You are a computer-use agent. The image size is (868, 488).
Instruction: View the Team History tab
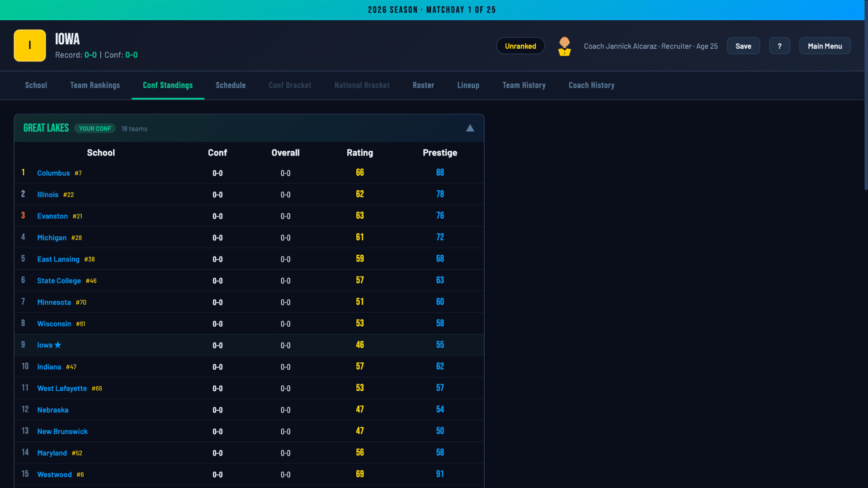click(x=524, y=85)
